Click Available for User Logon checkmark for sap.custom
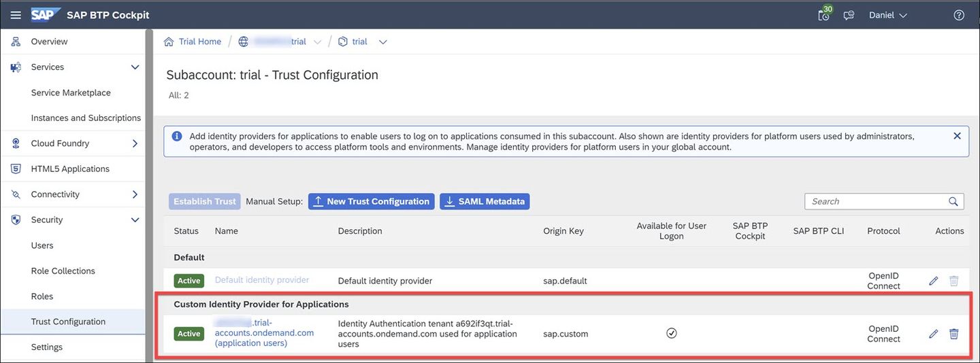Viewport: 980px width, 363px height. click(672, 333)
